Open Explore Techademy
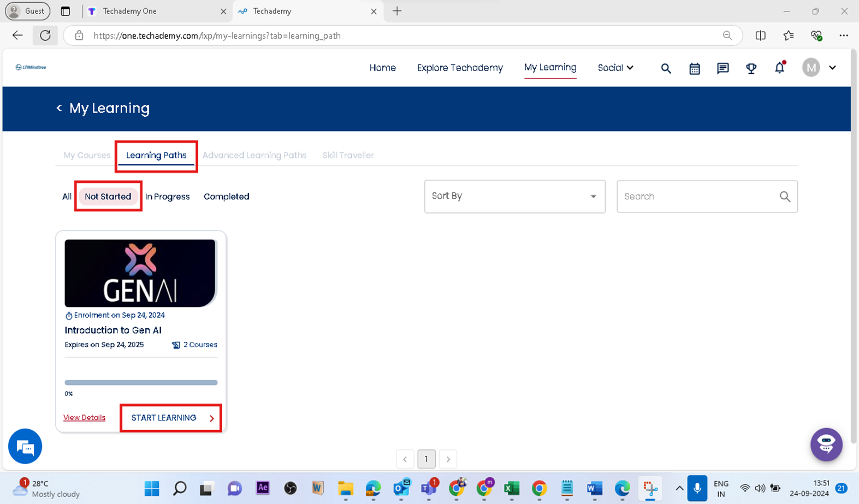859x504 pixels. [460, 68]
